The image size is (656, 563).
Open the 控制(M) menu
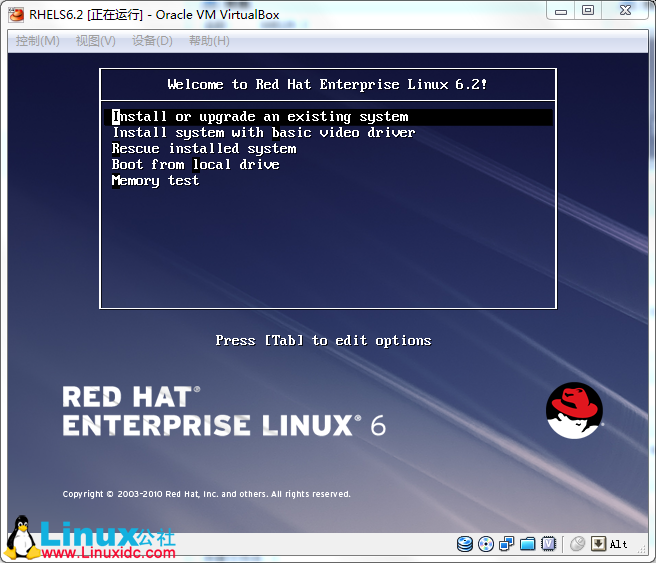(38, 41)
